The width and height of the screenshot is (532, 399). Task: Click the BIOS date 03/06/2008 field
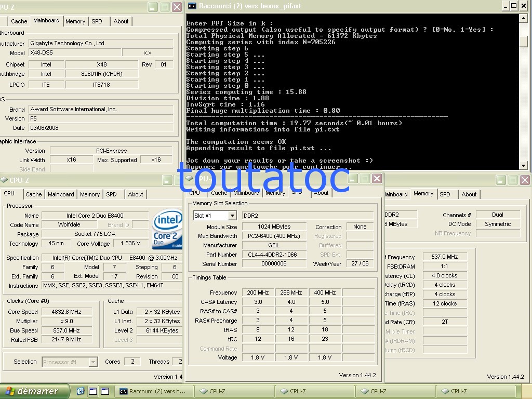(101, 128)
